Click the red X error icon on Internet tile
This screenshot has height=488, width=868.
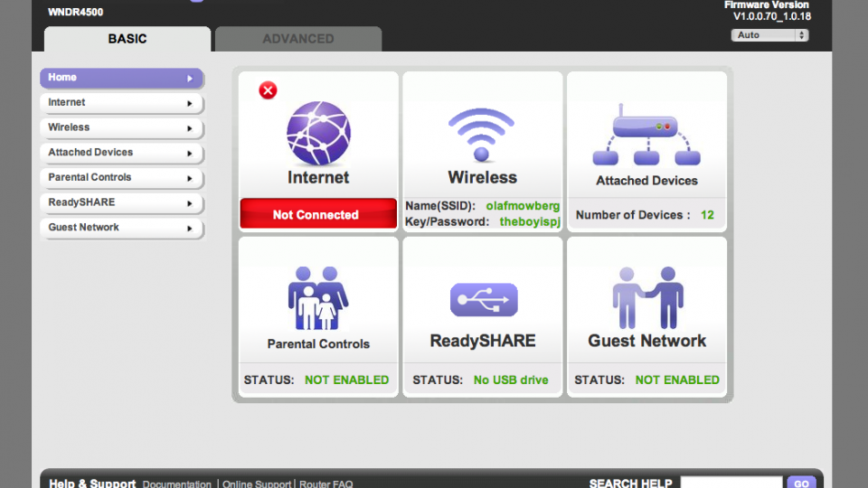click(268, 90)
